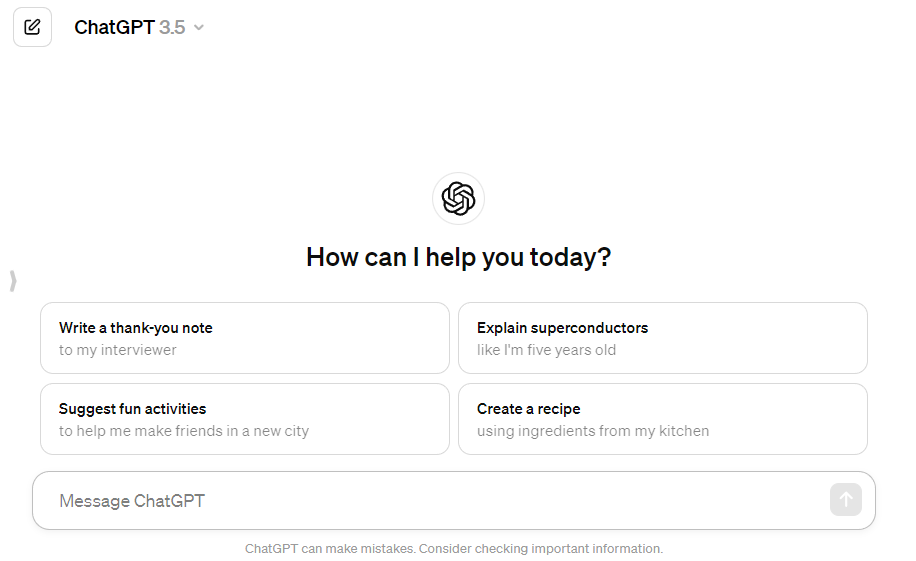Viewport: 916px width, 561px height.
Task: Choose the 'Explain superconductors' suggestion
Action: coord(662,338)
